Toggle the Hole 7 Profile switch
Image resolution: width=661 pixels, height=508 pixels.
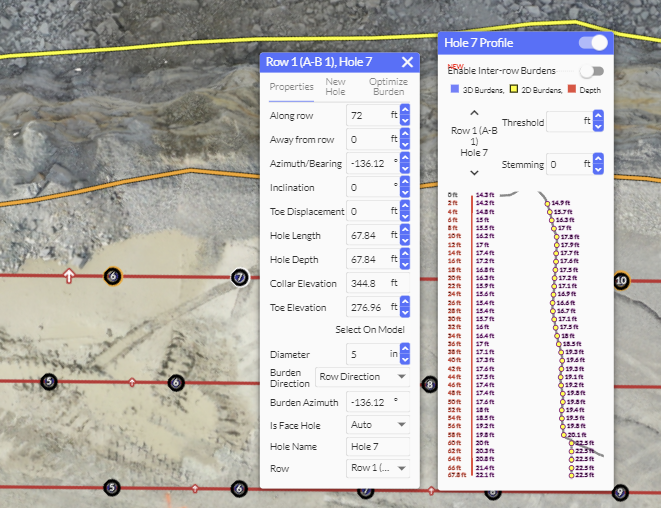click(x=593, y=42)
